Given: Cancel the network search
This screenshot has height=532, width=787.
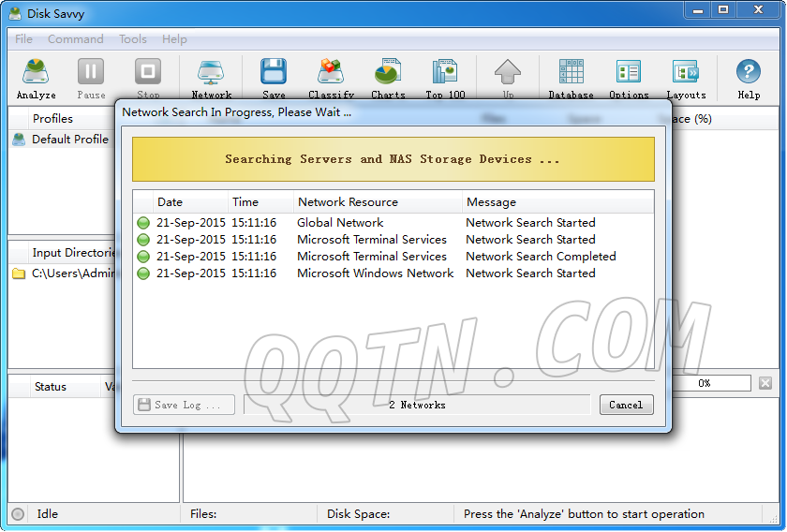Looking at the screenshot, I should pos(626,405).
